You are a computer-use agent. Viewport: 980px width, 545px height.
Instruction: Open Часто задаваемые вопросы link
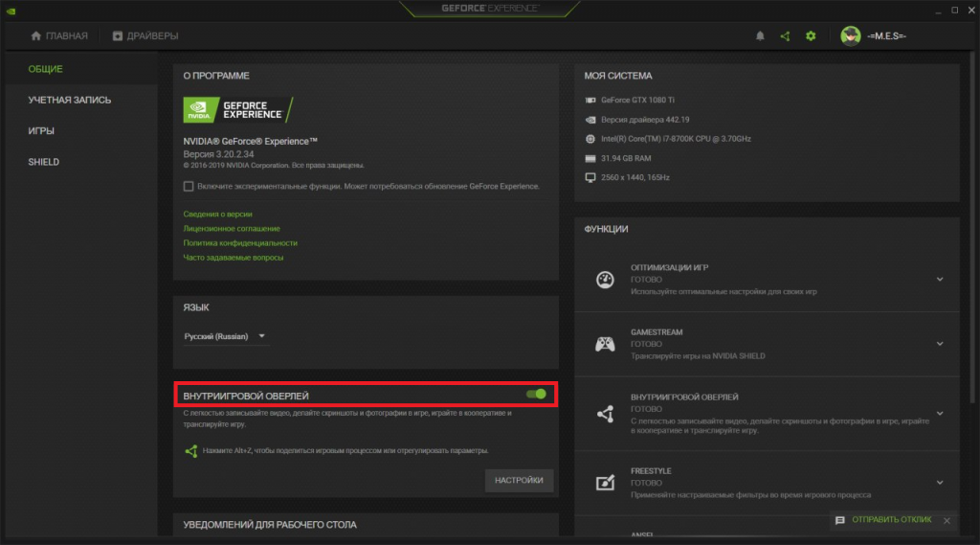point(234,257)
